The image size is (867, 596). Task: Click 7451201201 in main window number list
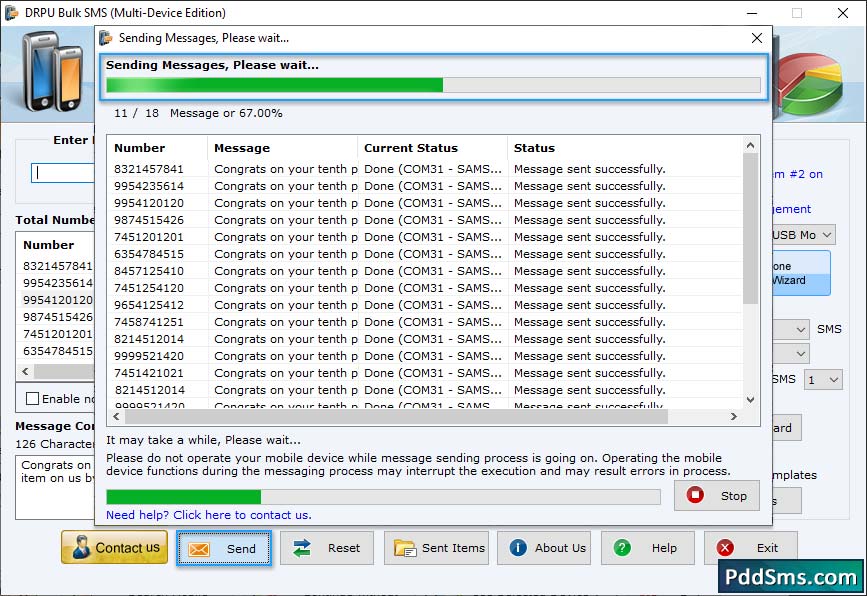tap(58, 334)
